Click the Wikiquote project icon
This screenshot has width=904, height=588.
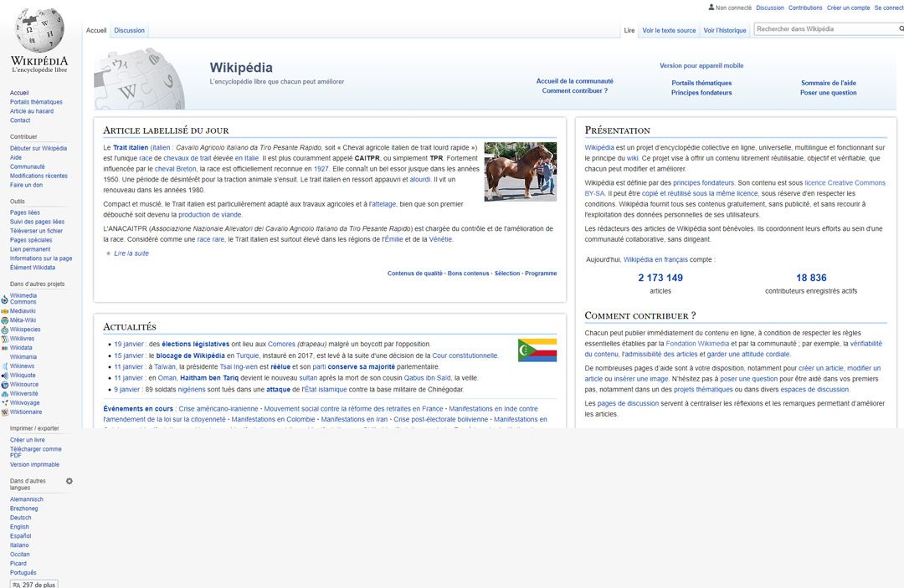pos(5,375)
